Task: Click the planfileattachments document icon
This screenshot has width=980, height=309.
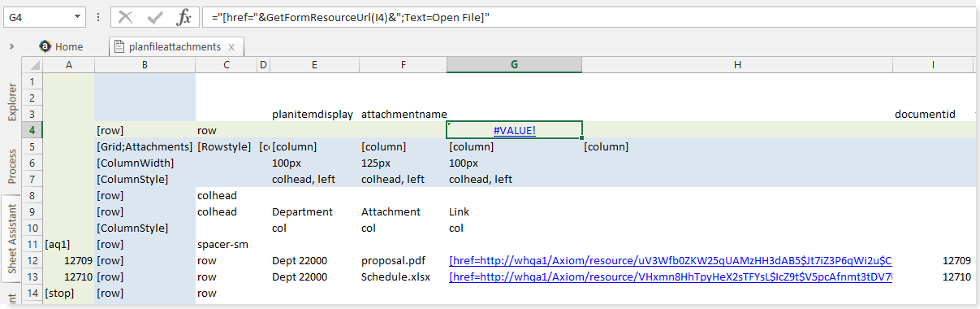Action: click(119, 46)
